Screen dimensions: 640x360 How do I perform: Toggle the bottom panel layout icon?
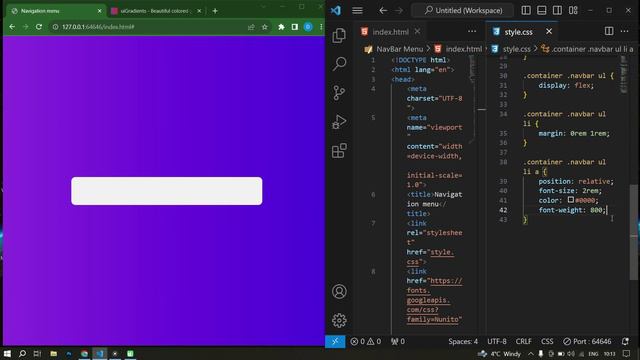pyautogui.click(x=542, y=10)
